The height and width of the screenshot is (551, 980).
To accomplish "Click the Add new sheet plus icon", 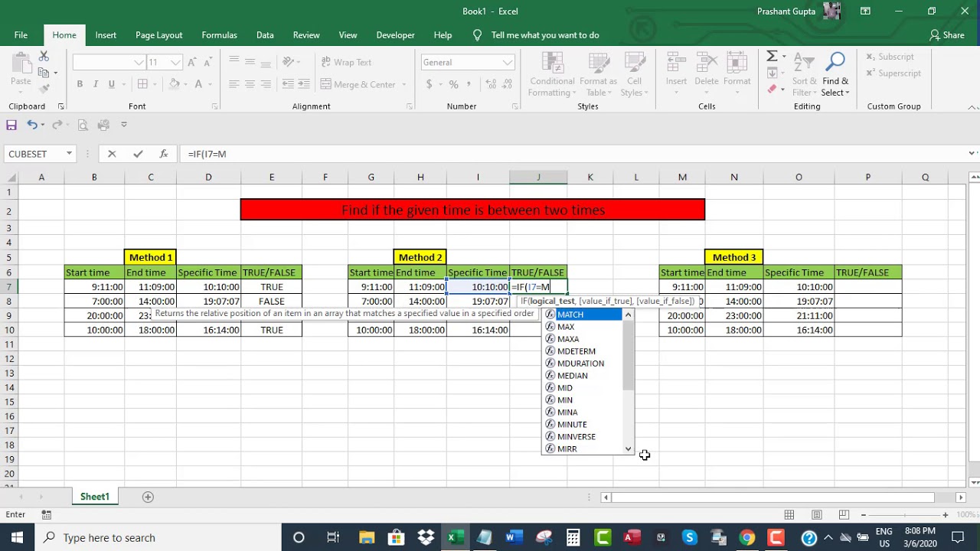I will (148, 497).
